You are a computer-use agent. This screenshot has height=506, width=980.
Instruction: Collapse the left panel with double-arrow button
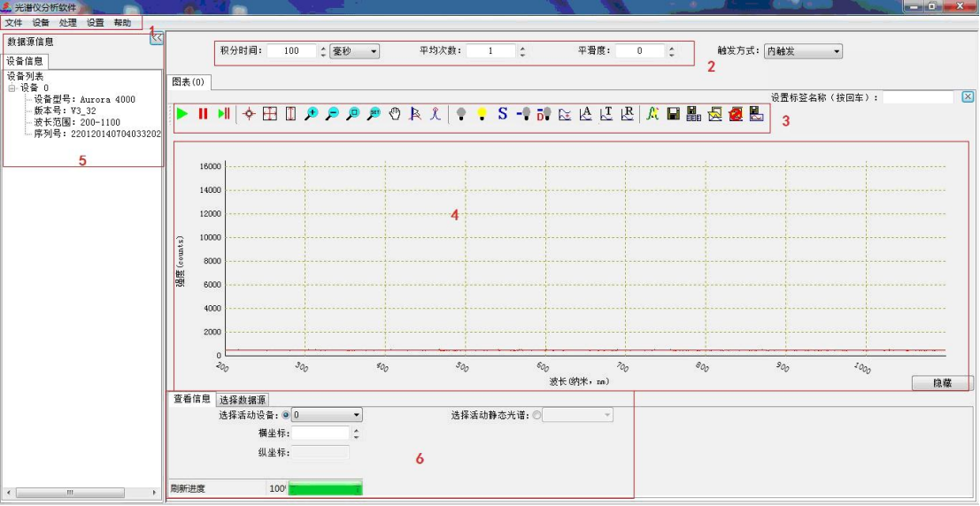pyautogui.click(x=157, y=37)
